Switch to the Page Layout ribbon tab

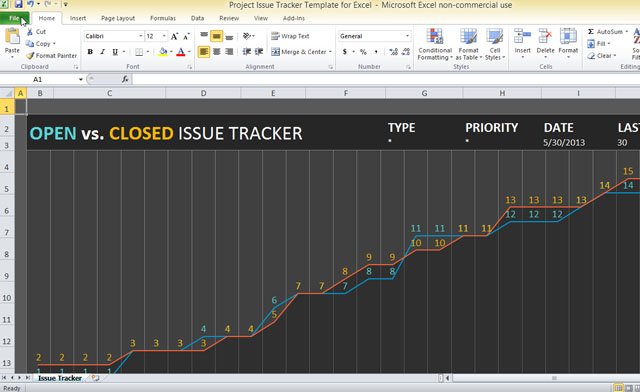pos(118,18)
